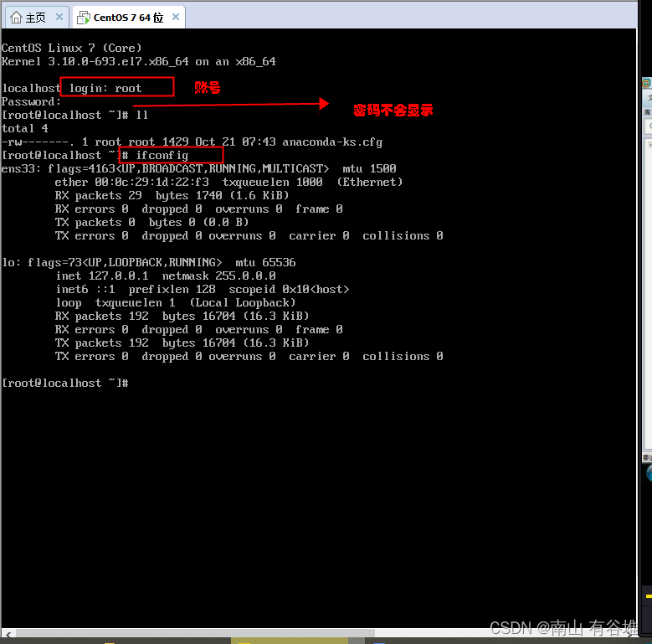The height and width of the screenshot is (644, 652).
Task: Click the house icon on the 主页 tab
Action: coord(16,18)
